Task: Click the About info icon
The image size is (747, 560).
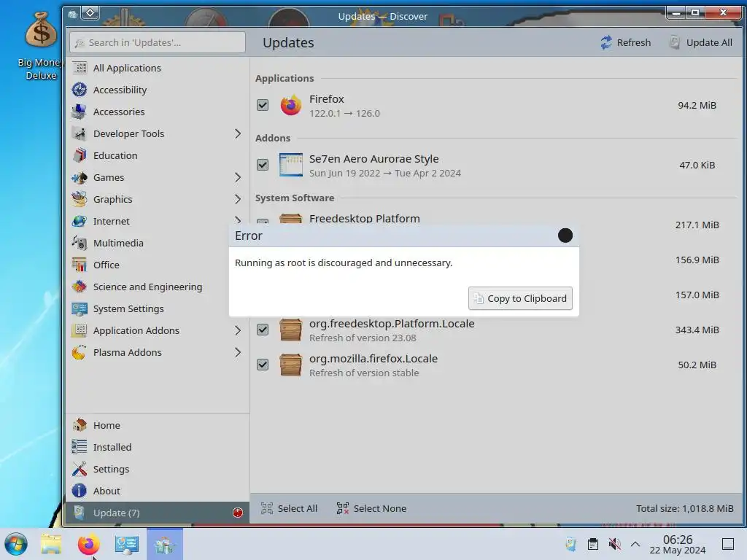Action: (79, 491)
